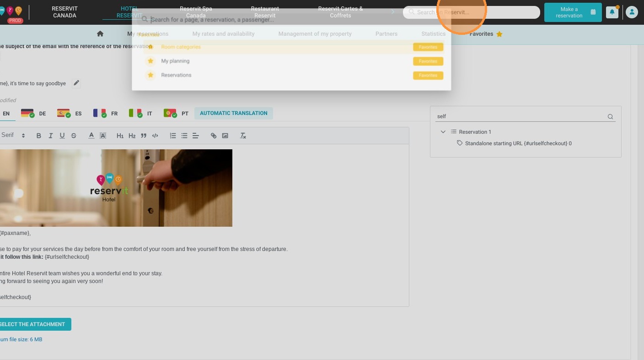The image size is (644, 360).
Task: Open the Favorites menu
Action: click(x=486, y=34)
